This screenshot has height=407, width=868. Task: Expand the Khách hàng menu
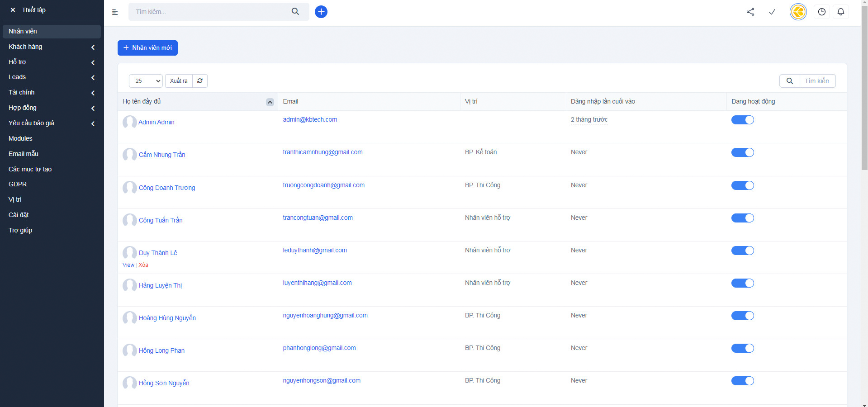click(52, 47)
